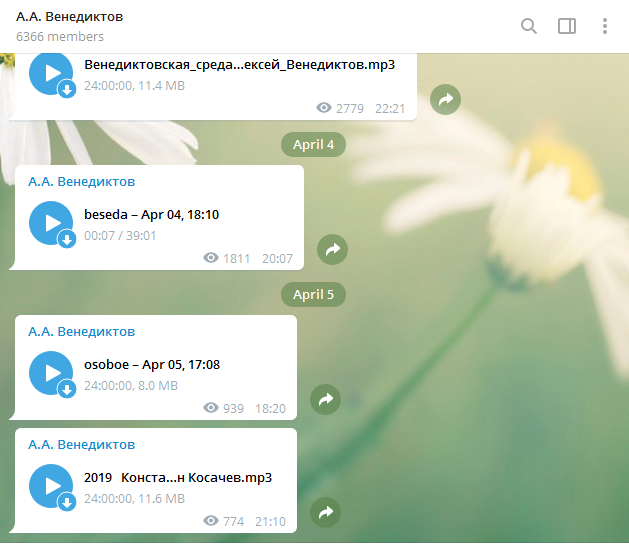Image resolution: width=629 pixels, height=546 pixels.
Task: Click the title beseda – Apr 04, 18:10
Action: tap(152, 215)
